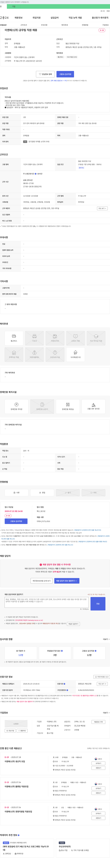Screen dimensions: 110x868
Task: Click the 장애인용 주차장 icon
Action: [x=16, y=406]
